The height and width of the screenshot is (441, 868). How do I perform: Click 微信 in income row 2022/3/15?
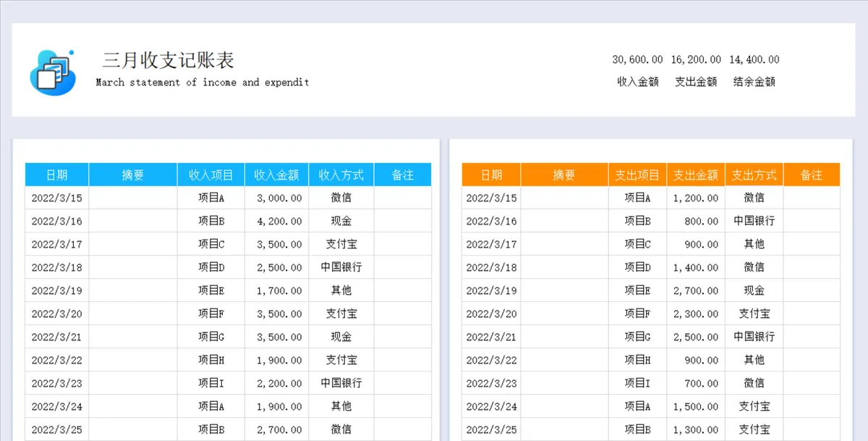pos(341,198)
